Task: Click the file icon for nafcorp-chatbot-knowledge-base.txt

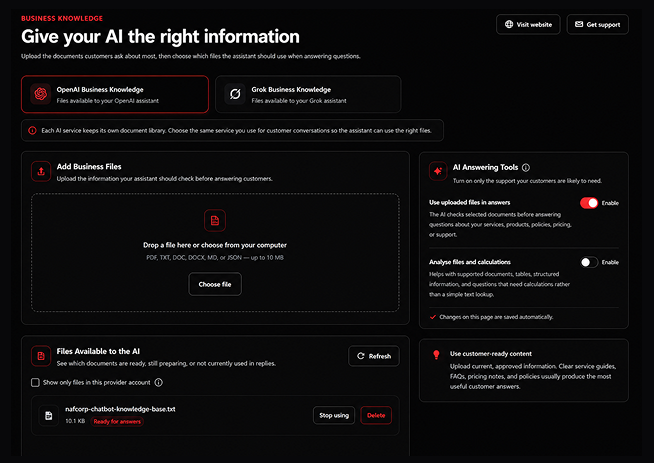Action: (49, 415)
